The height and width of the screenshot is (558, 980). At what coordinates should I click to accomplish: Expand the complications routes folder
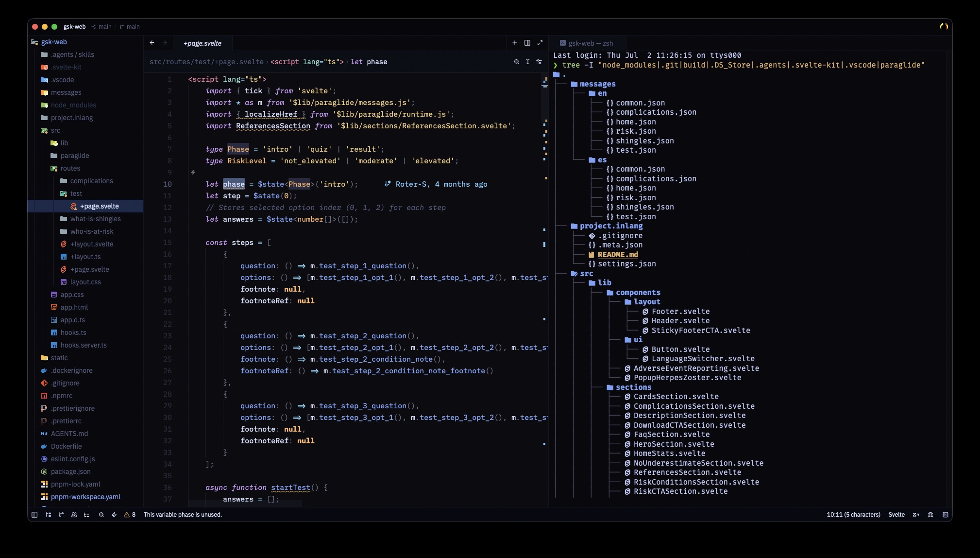[x=86, y=181]
